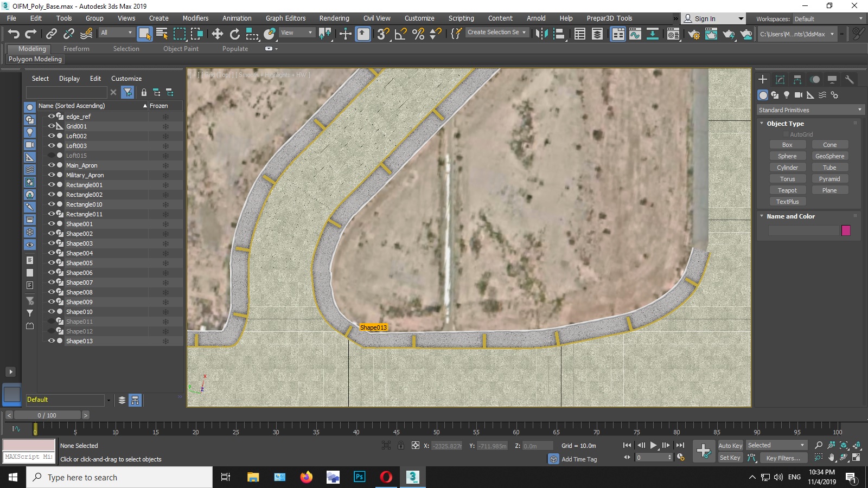Open the Selected key filter dropdown
Viewport: 868px width, 488px height.
[776, 445]
